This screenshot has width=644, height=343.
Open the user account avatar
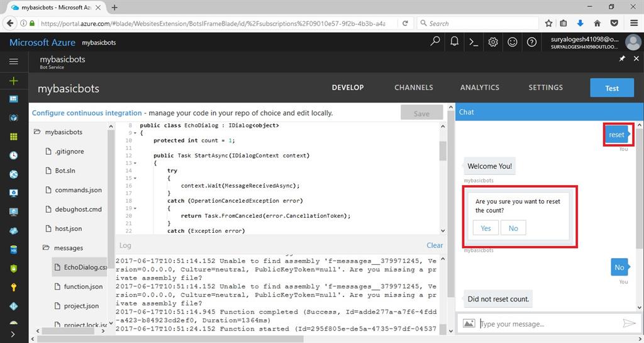click(633, 42)
